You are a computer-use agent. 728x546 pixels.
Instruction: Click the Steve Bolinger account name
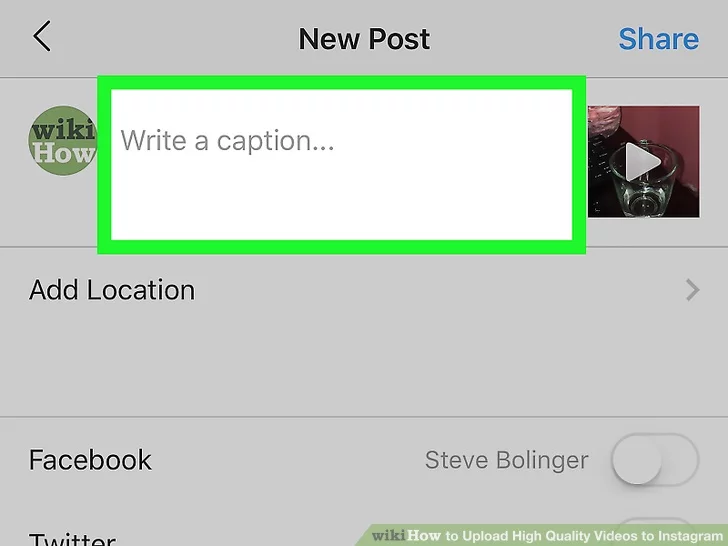[x=507, y=460]
